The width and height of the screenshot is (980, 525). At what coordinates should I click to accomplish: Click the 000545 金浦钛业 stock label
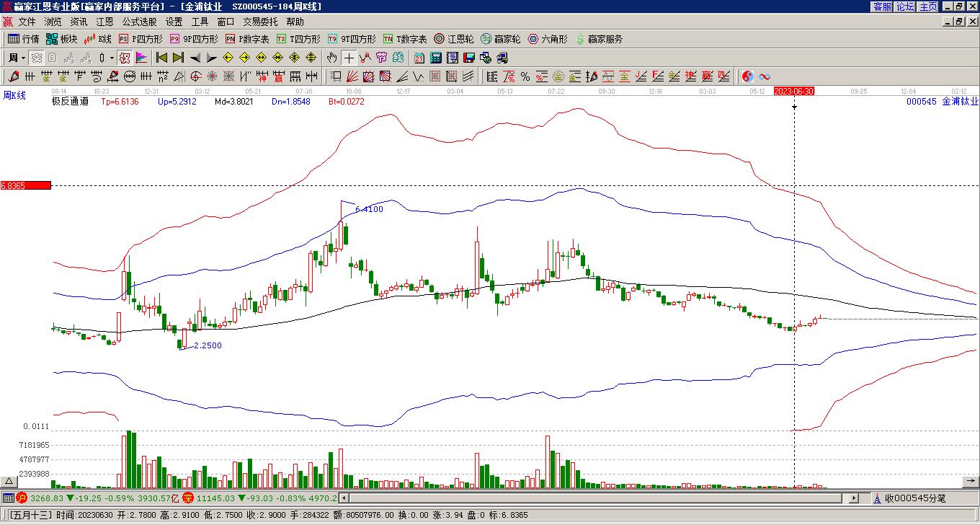click(x=943, y=102)
